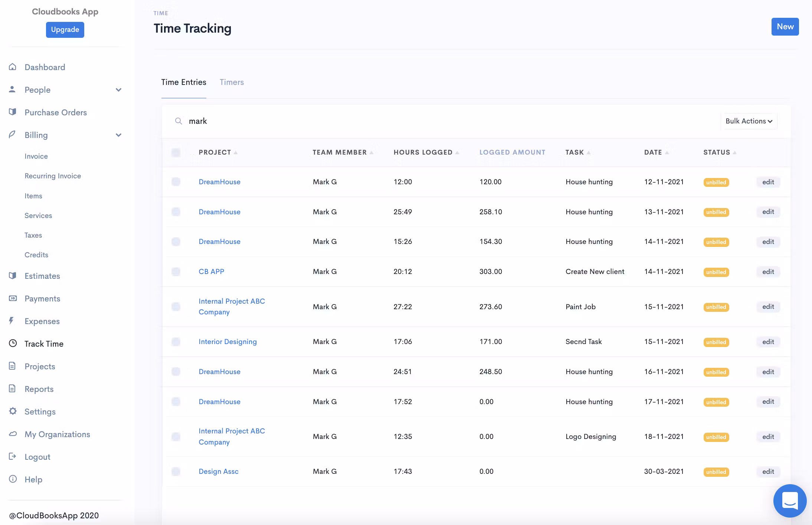Expand the People menu chevron
812x525 pixels.
tap(118, 90)
